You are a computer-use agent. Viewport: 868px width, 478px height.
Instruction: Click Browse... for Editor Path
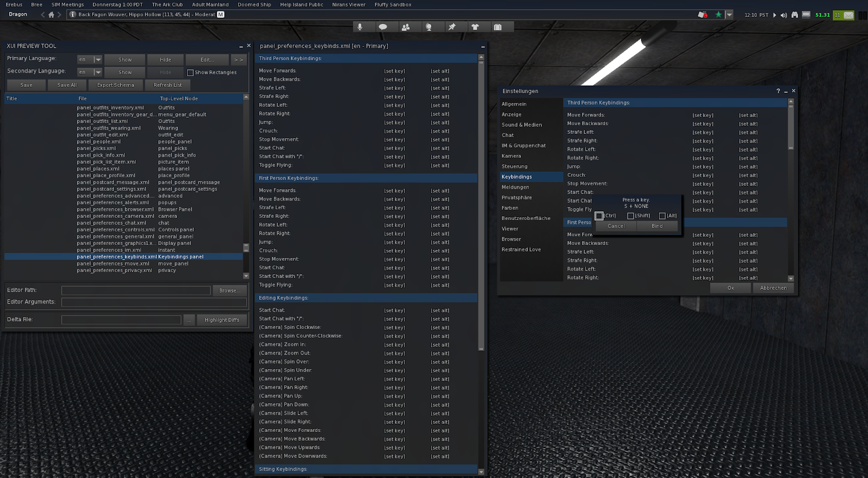(229, 290)
